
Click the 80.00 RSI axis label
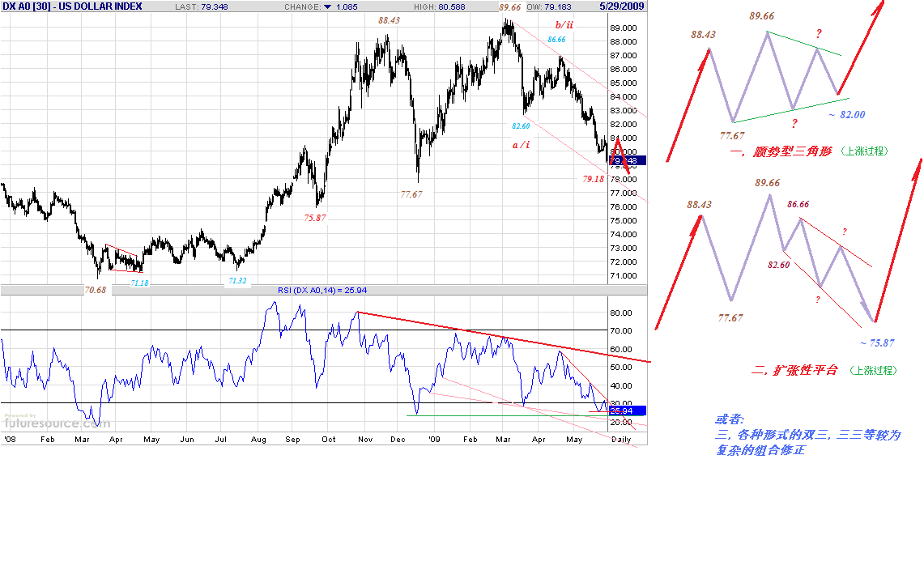coord(621,313)
